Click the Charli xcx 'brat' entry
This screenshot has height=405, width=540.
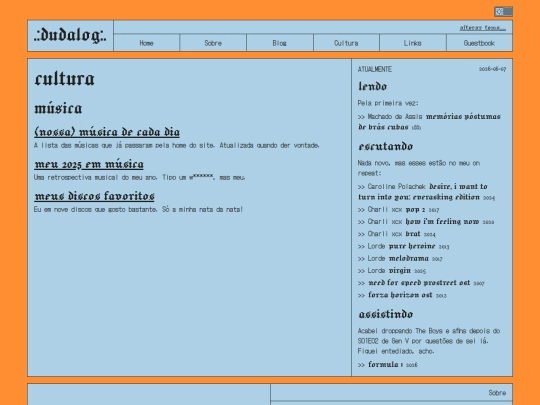(x=396, y=234)
